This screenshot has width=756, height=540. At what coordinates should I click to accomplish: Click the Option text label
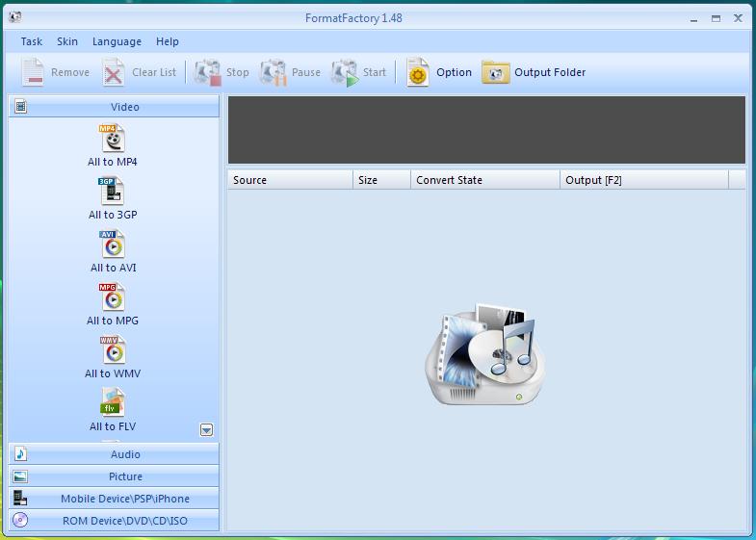coord(454,72)
